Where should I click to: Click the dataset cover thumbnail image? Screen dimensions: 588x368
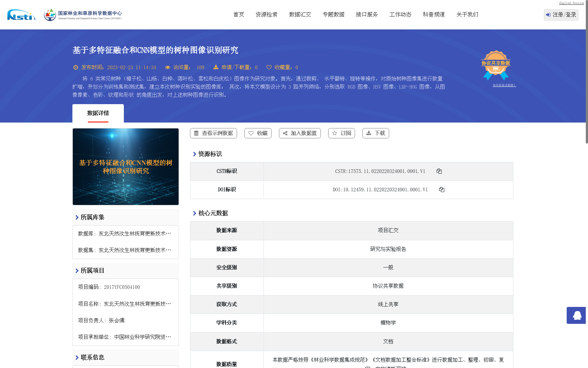[125, 166]
